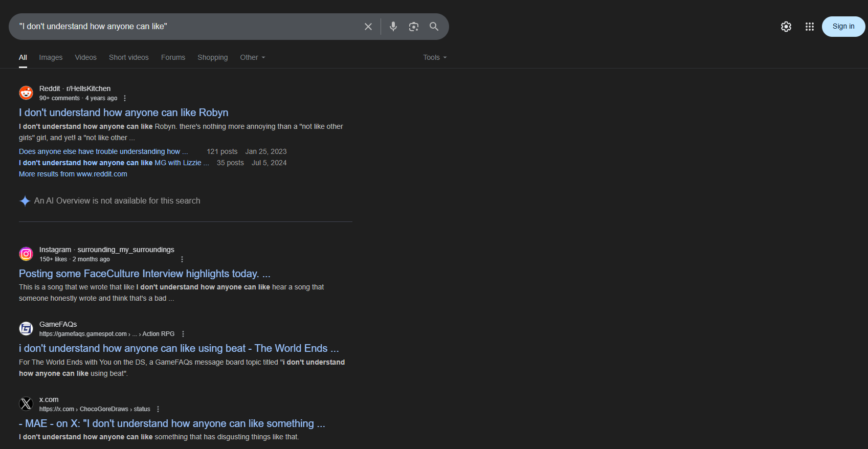868x449 pixels.
Task: Submit search with the magnifying glass icon
Action: click(434, 27)
